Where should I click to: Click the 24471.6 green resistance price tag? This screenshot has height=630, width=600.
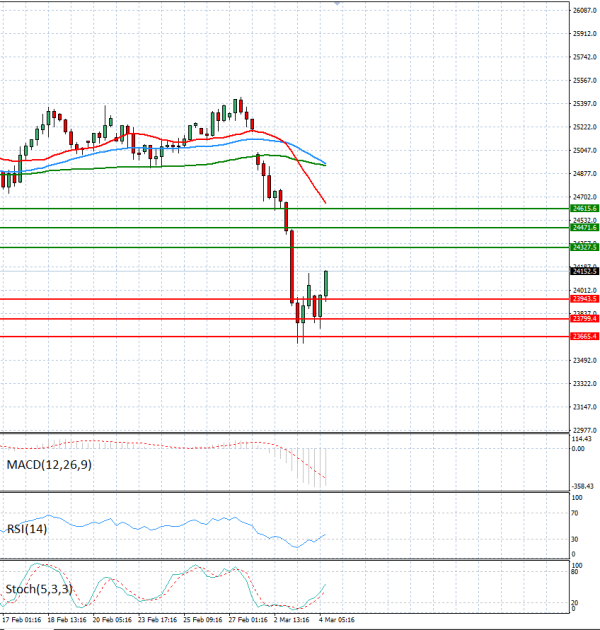coord(583,228)
